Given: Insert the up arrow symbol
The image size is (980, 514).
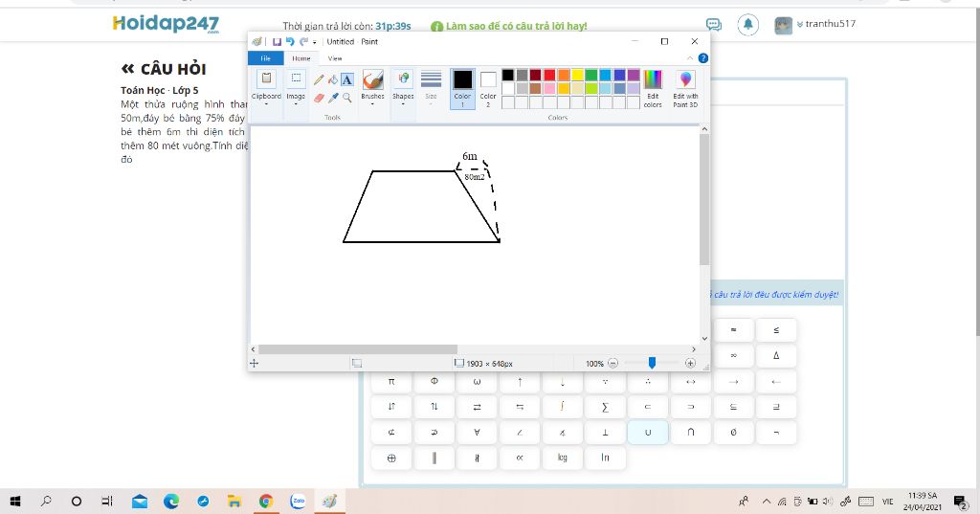Looking at the screenshot, I should coord(520,381).
